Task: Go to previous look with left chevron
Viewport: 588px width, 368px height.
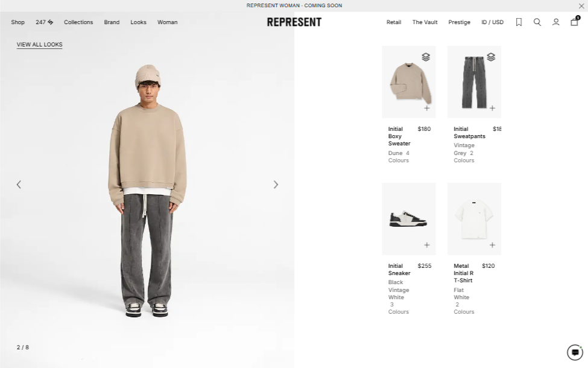Action: point(19,185)
